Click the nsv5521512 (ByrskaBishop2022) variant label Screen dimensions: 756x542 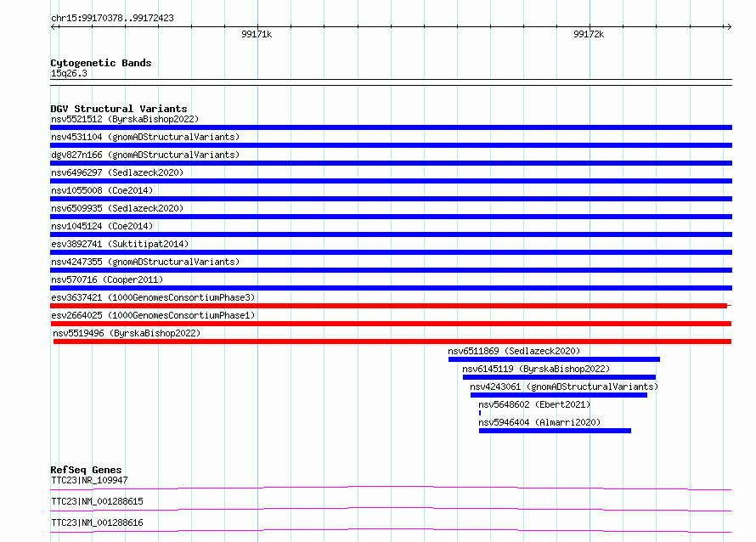[124, 120]
